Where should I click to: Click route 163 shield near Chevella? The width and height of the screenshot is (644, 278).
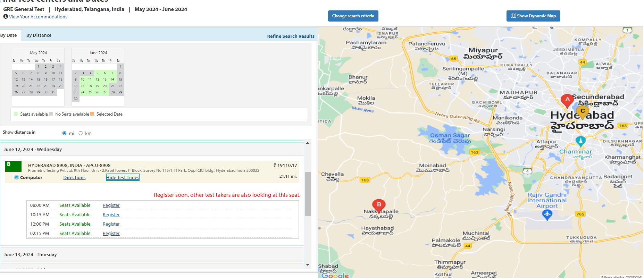[365, 180]
